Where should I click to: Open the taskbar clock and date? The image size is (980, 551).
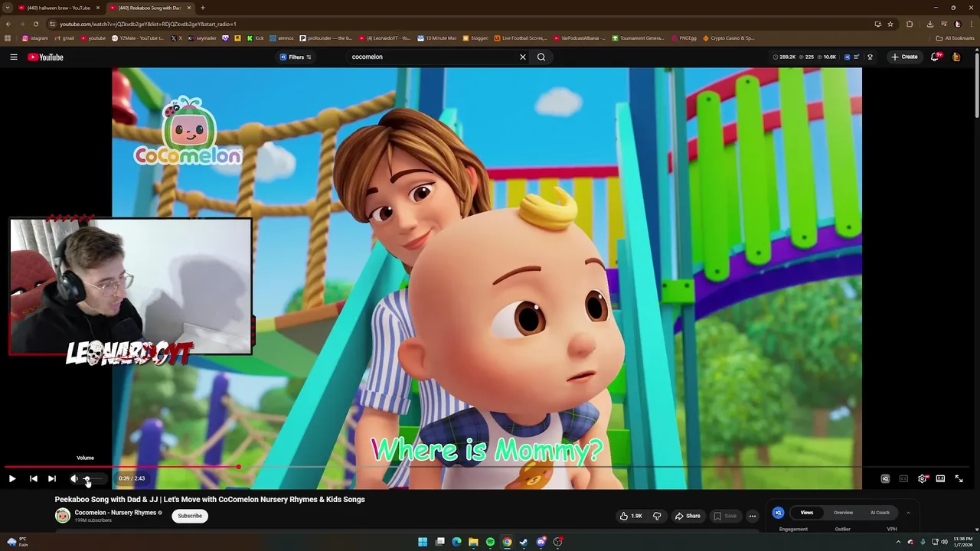tap(963, 542)
